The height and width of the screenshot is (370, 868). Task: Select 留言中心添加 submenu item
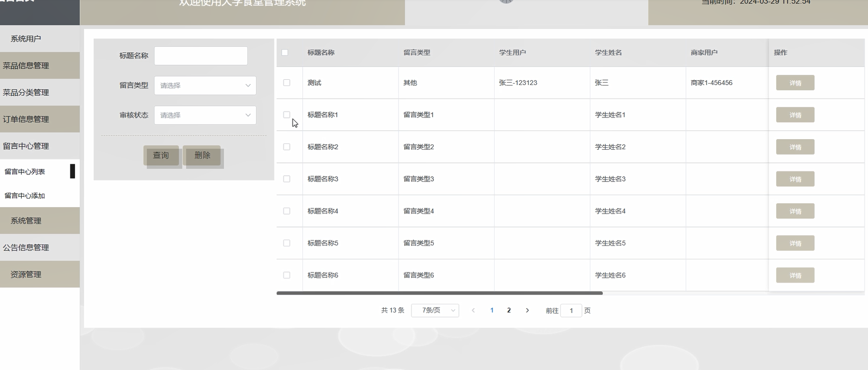40,196
